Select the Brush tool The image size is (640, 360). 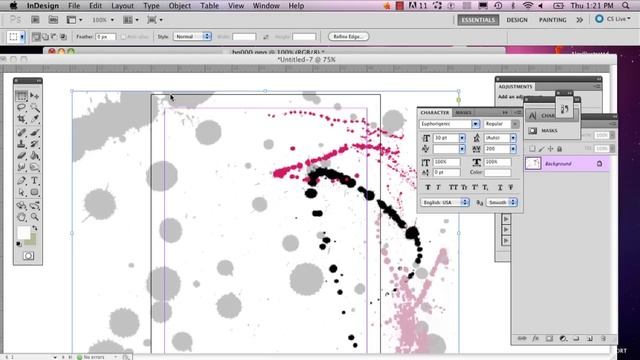tap(35, 132)
